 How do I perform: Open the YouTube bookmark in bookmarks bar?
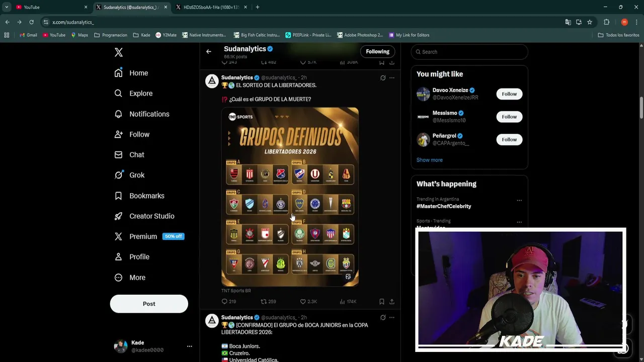(54, 35)
